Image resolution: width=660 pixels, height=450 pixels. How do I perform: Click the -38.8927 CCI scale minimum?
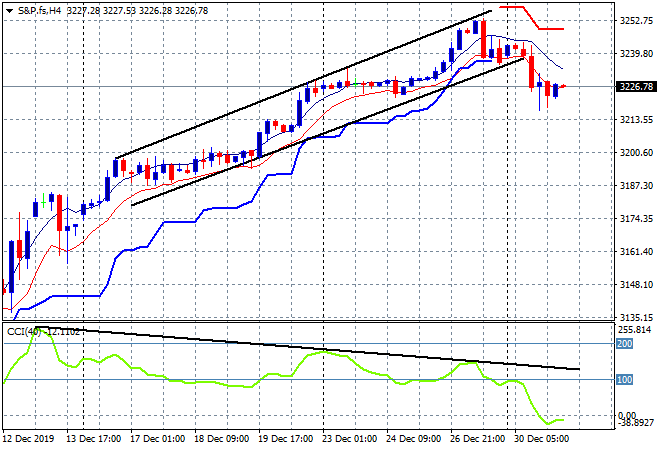(636, 423)
